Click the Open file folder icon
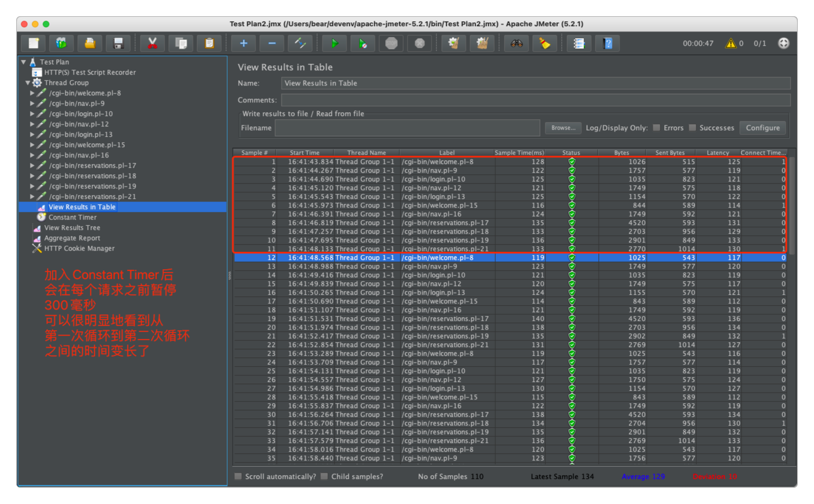This screenshot has width=814, height=504. (90, 43)
